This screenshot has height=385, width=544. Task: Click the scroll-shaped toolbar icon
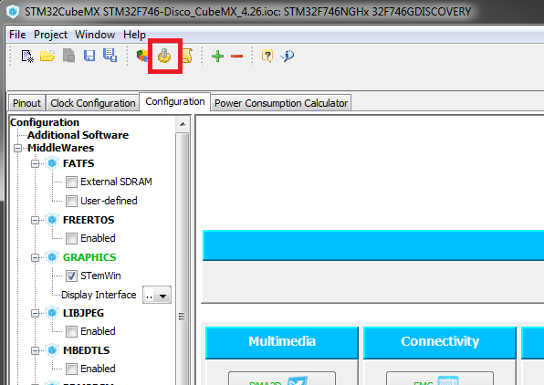click(x=187, y=55)
